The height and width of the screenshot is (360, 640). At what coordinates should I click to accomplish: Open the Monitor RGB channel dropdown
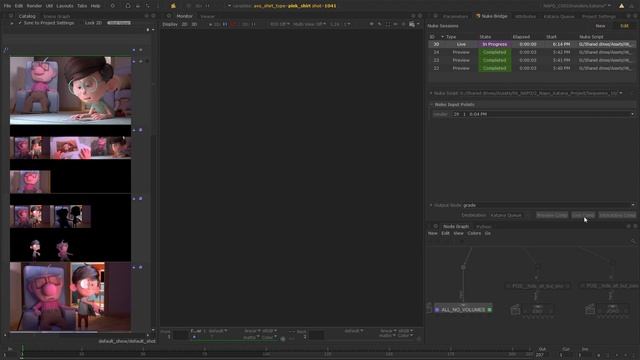pyautogui.click(x=280, y=24)
